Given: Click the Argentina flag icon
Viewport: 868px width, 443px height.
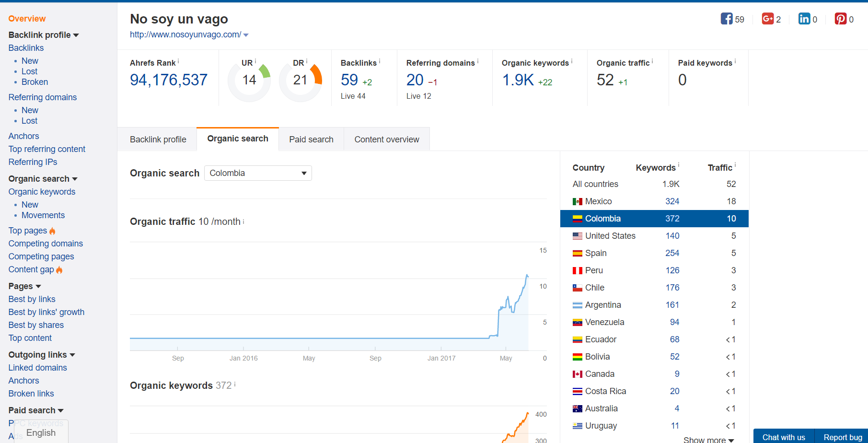Looking at the screenshot, I should coord(578,305).
